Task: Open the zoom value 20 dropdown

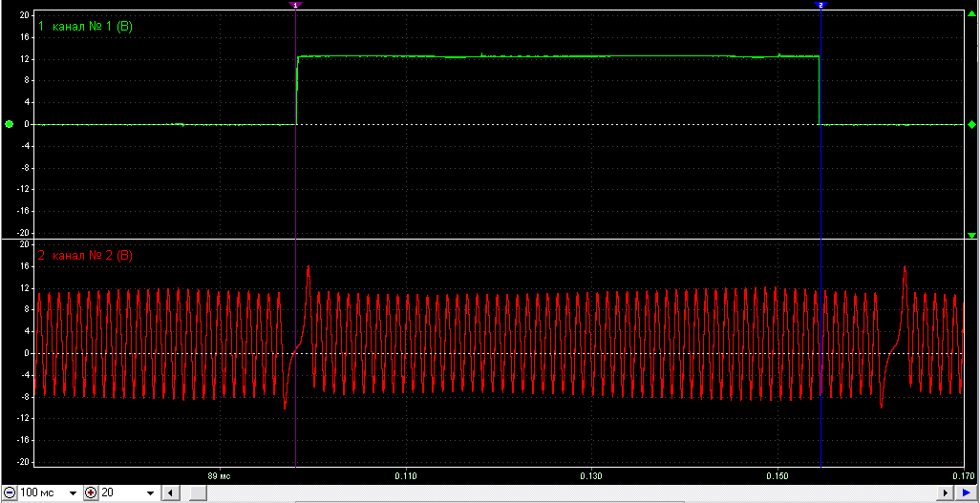Action: point(151,493)
